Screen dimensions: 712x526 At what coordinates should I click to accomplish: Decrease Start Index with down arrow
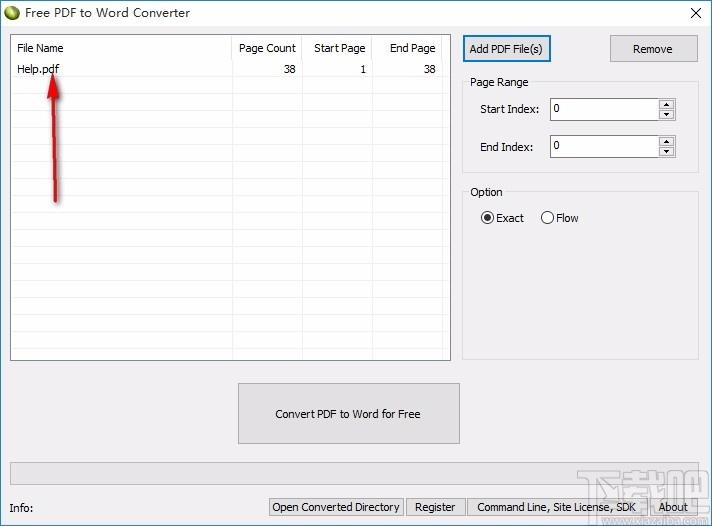click(x=667, y=114)
